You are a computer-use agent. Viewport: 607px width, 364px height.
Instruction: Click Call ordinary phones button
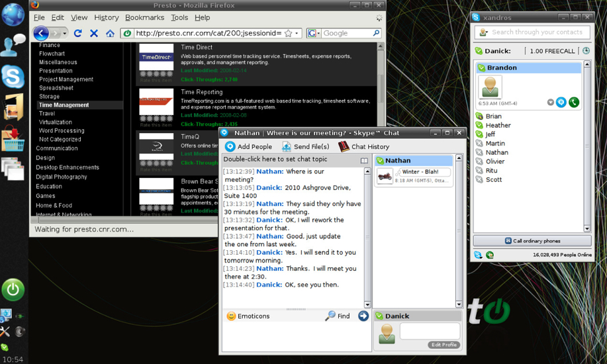click(532, 241)
